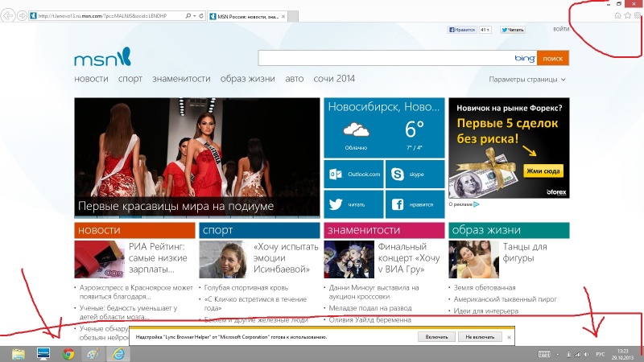Open browser Tools gear icon
Image resolution: width=644 pixels, height=362 pixels.
(637, 15)
